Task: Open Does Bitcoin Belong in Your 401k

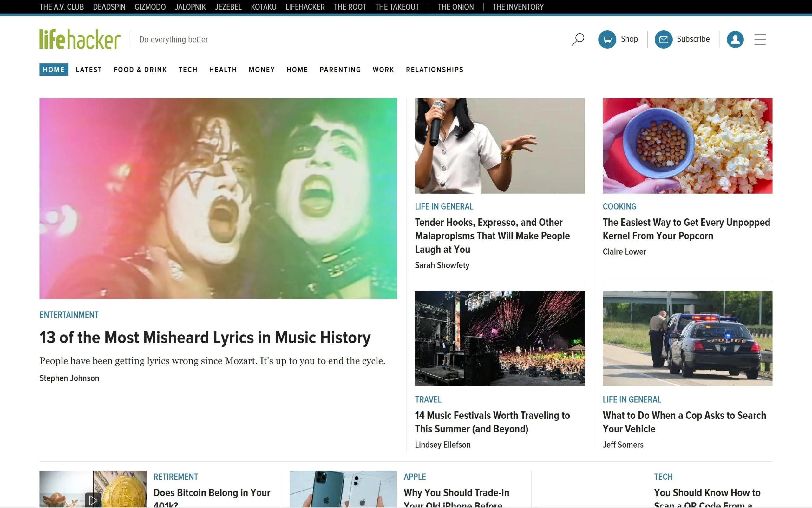Action: point(212,498)
